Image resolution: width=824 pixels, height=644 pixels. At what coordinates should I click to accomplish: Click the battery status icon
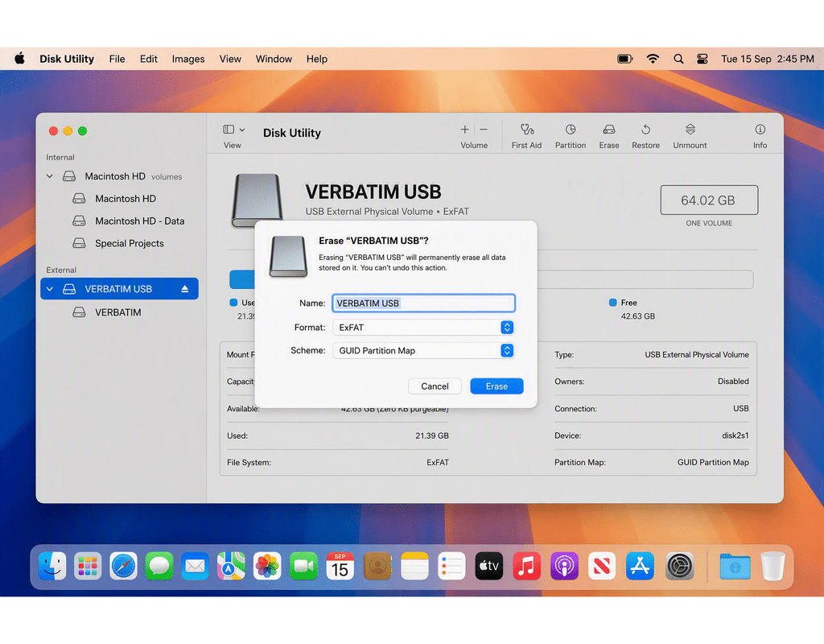(624, 59)
